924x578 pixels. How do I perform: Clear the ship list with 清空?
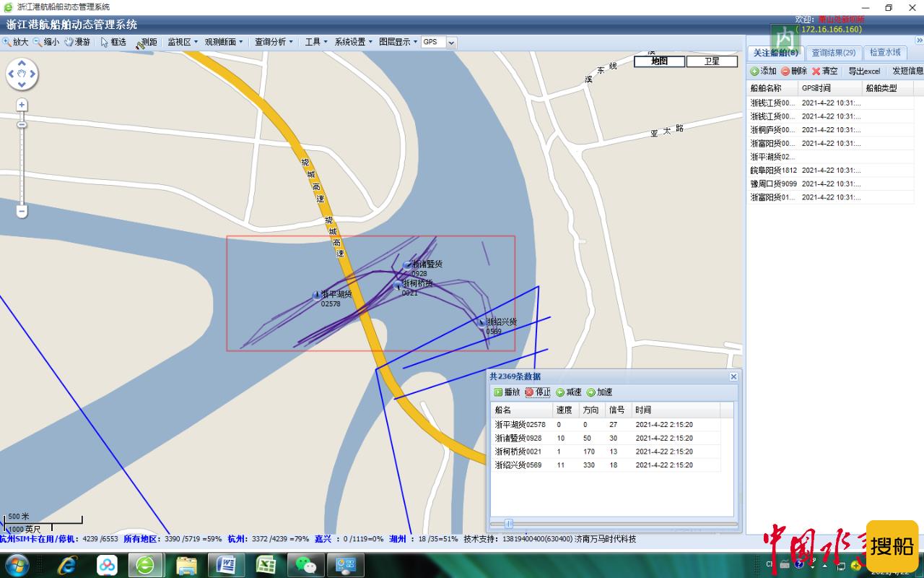coord(824,71)
